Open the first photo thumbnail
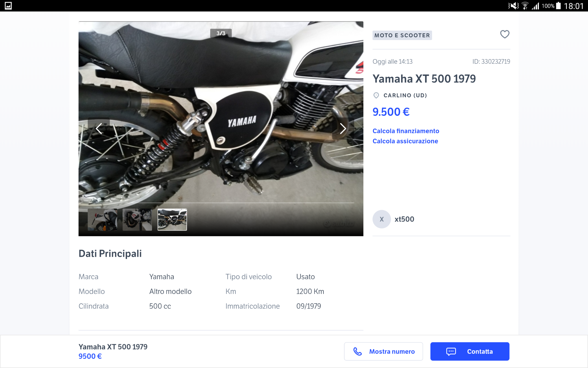The width and height of the screenshot is (588, 368). 102,220
